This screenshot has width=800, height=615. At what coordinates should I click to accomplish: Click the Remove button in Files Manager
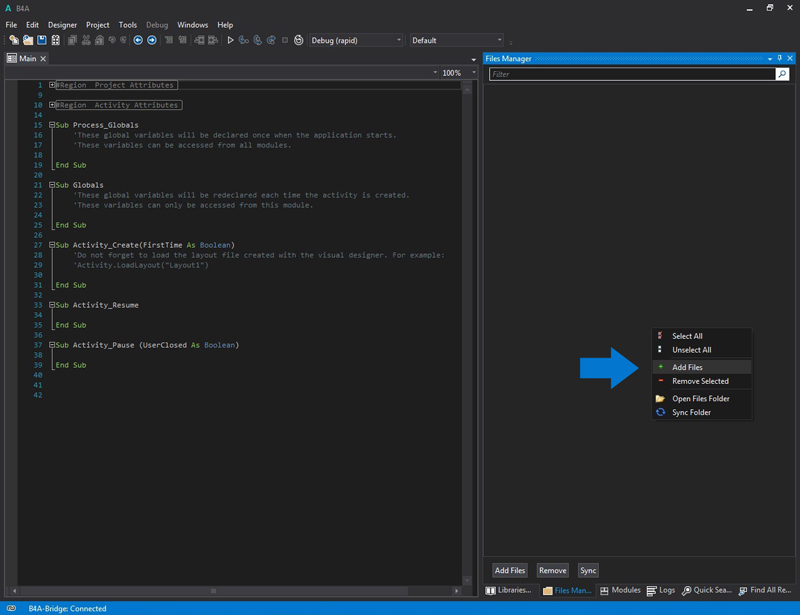(552, 570)
